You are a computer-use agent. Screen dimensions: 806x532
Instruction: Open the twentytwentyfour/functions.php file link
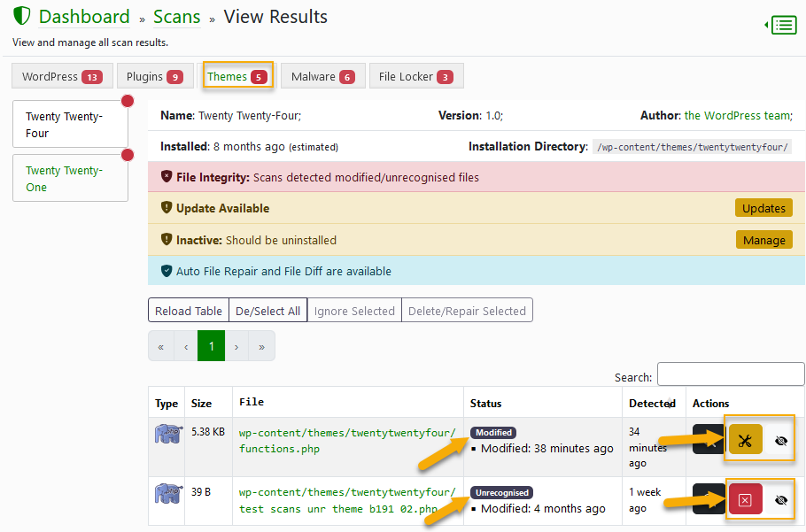click(347, 440)
